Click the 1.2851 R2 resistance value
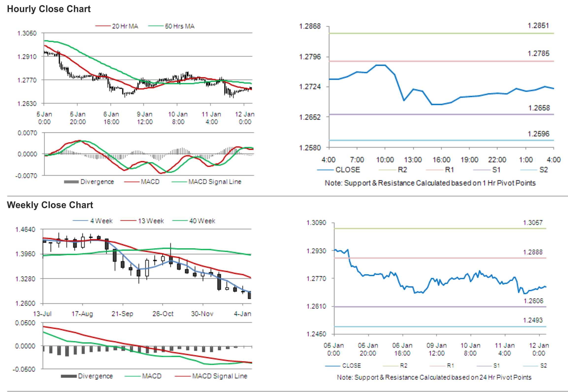Viewport: 568px width, 392px height. tap(538, 26)
